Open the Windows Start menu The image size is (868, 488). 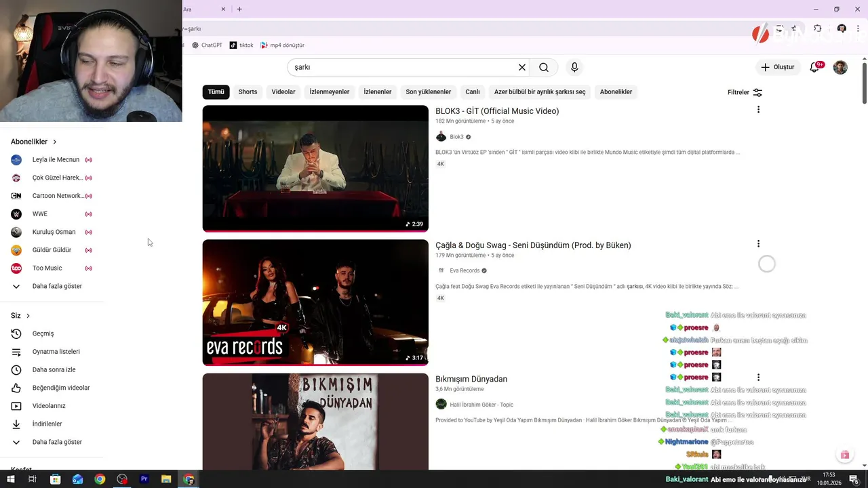click(10, 479)
